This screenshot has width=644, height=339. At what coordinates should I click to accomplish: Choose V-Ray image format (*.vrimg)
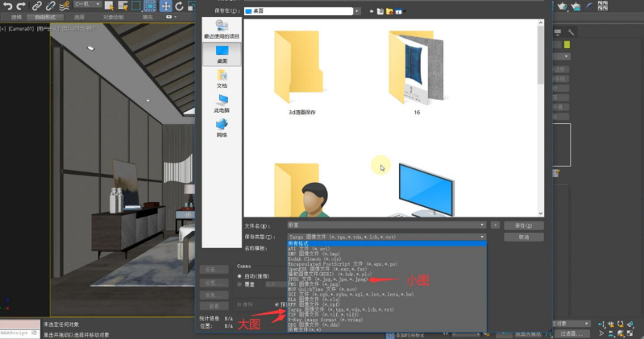click(x=387, y=320)
